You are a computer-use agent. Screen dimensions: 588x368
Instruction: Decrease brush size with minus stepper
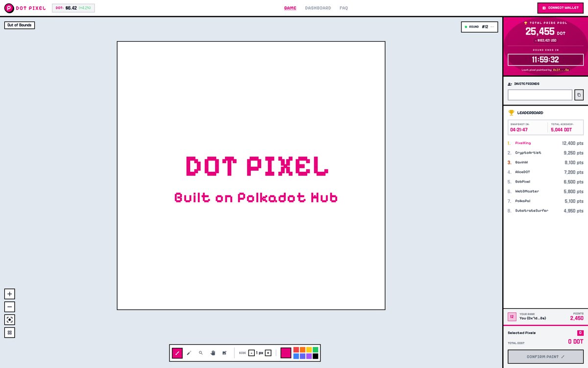pos(251,352)
